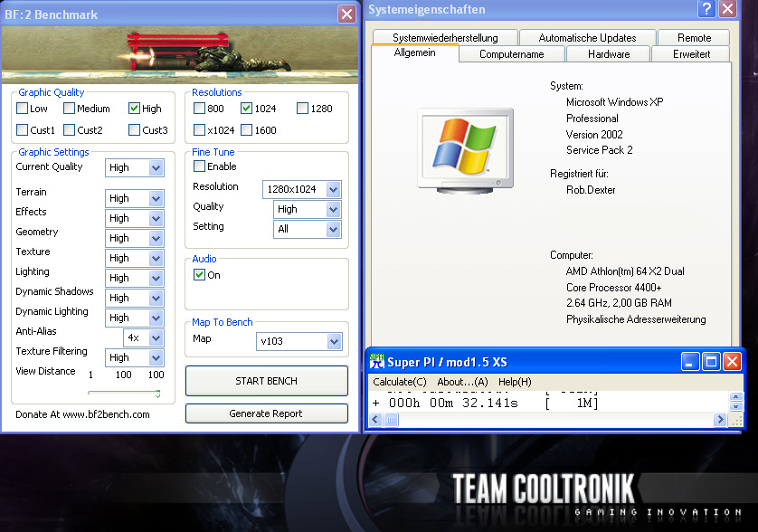Open the Fine Tune Quality dropdown

333,209
